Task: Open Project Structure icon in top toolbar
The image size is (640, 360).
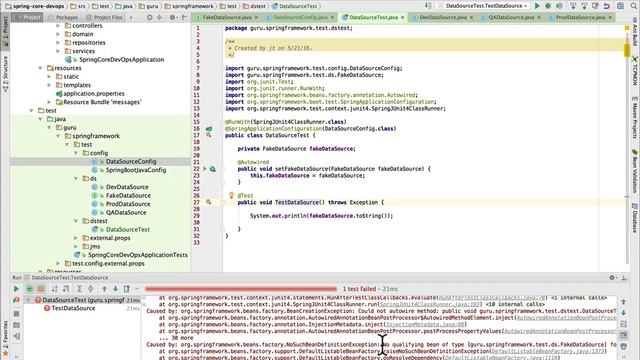Action: [x=621, y=6]
